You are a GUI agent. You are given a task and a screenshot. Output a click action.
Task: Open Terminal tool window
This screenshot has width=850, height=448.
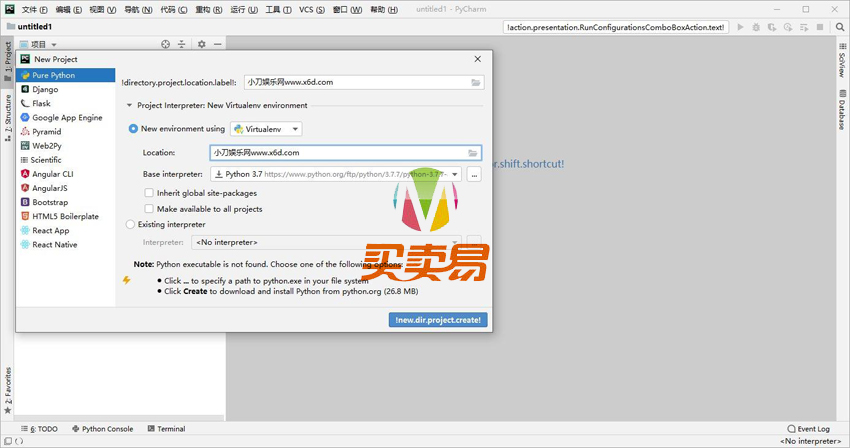(166, 428)
